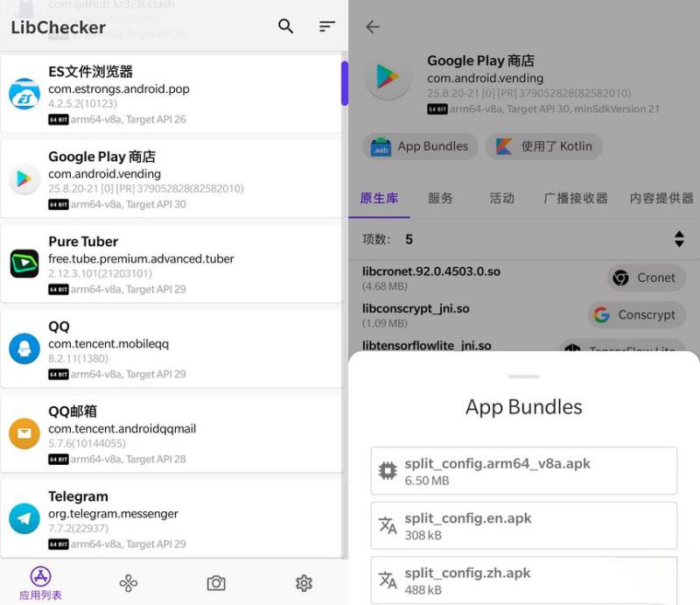This screenshot has height=605, width=700.
Task: Select split_config.zh.apk item
Action: (x=523, y=580)
